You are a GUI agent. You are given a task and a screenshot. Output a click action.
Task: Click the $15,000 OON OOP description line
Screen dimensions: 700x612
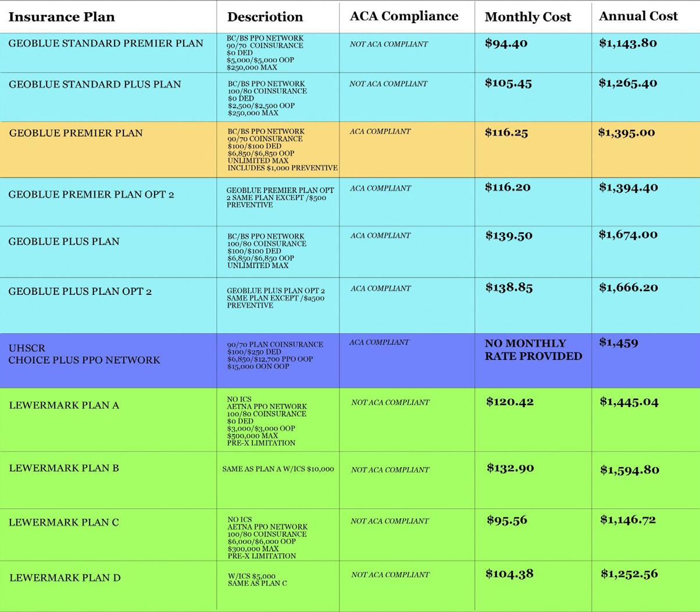pyautogui.click(x=258, y=367)
